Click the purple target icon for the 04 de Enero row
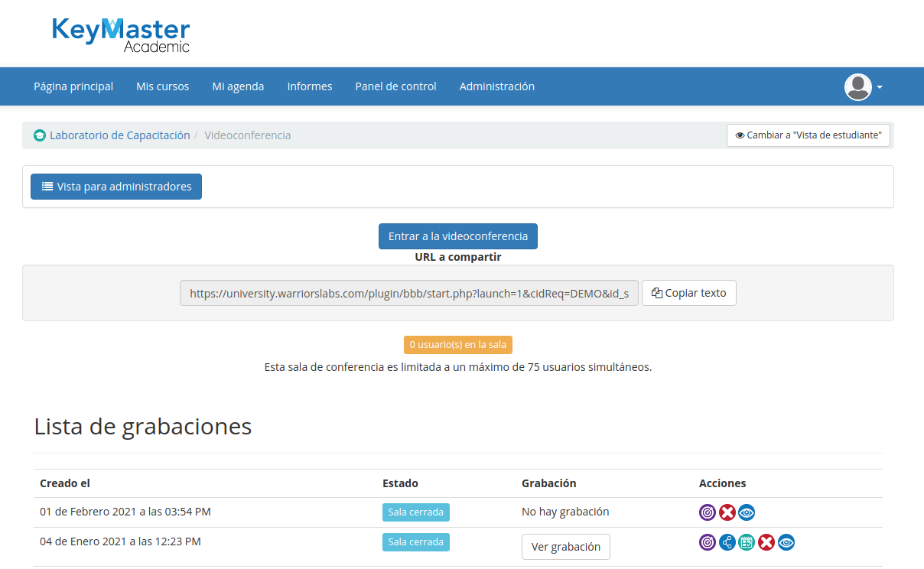The height and width of the screenshot is (569, 924). (x=708, y=542)
